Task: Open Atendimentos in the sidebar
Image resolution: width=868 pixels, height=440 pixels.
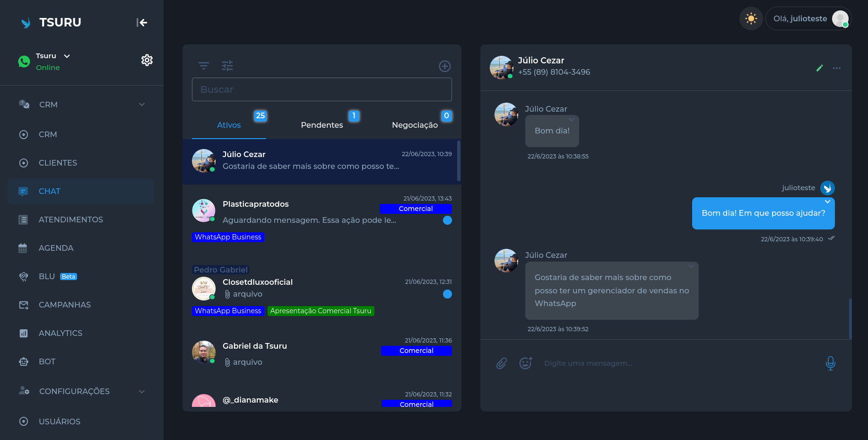Action: (x=70, y=220)
